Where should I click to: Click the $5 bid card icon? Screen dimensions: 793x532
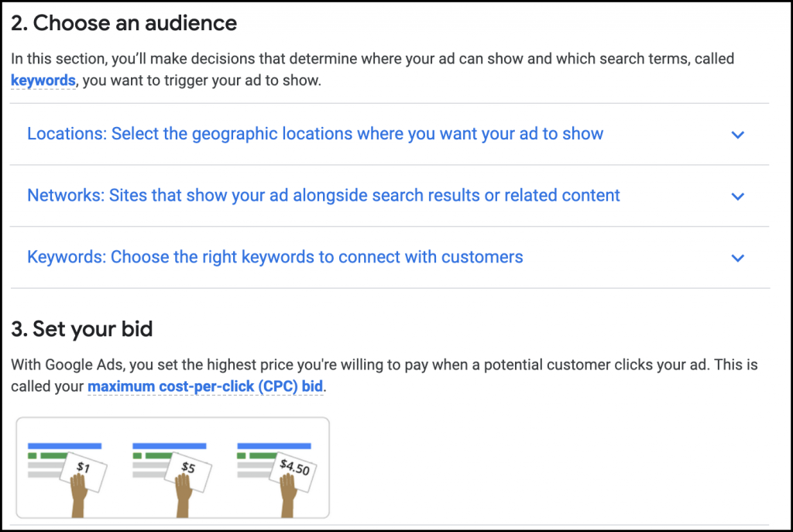pos(188,467)
